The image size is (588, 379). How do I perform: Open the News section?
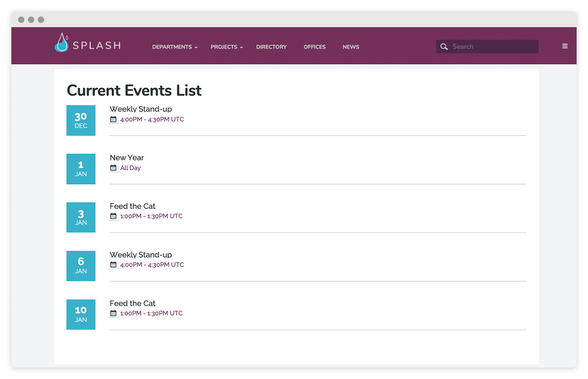point(351,47)
